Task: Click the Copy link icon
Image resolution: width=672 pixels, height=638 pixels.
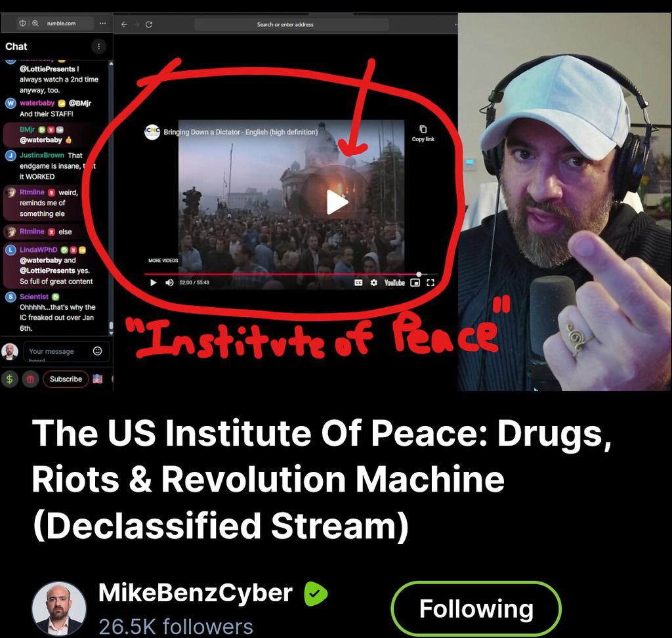Action: (x=423, y=133)
